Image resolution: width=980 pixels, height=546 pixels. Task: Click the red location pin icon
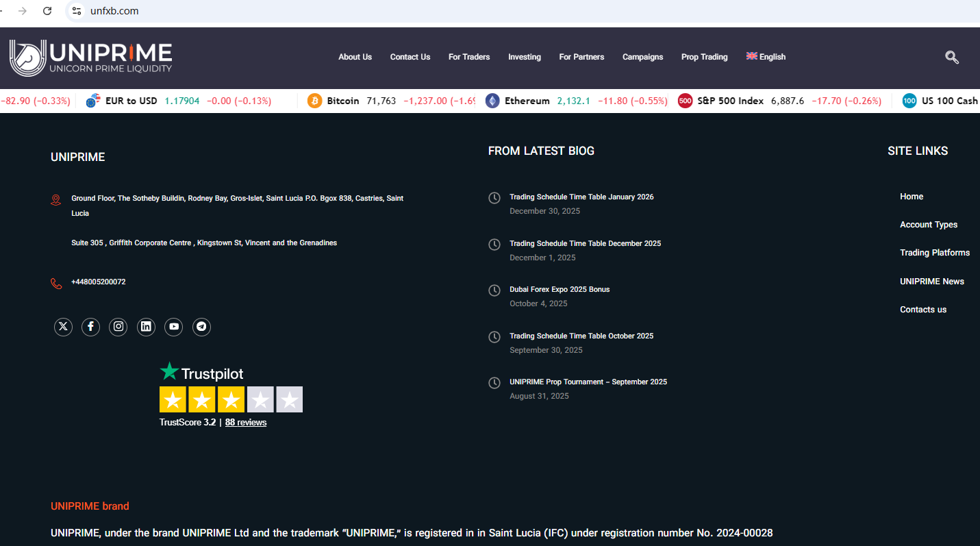click(x=56, y=200)
